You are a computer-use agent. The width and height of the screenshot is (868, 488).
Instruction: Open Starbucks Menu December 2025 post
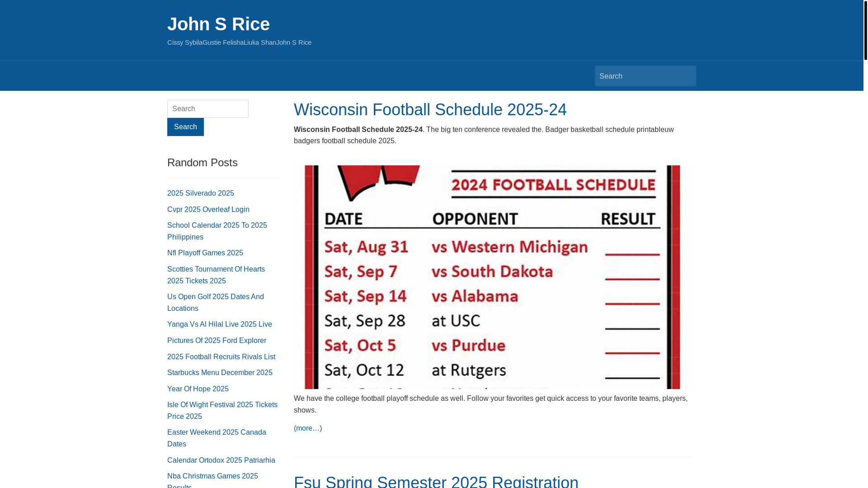point(220,373)
